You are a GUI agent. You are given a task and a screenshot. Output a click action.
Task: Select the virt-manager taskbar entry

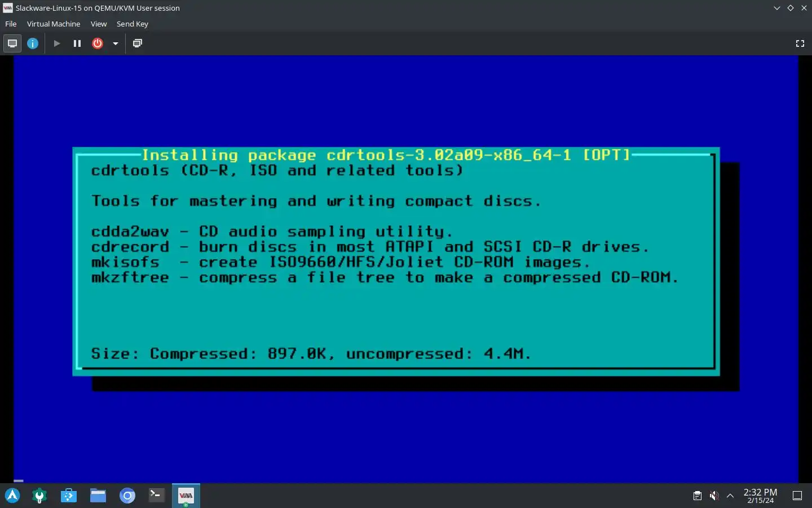coord(186,496)
